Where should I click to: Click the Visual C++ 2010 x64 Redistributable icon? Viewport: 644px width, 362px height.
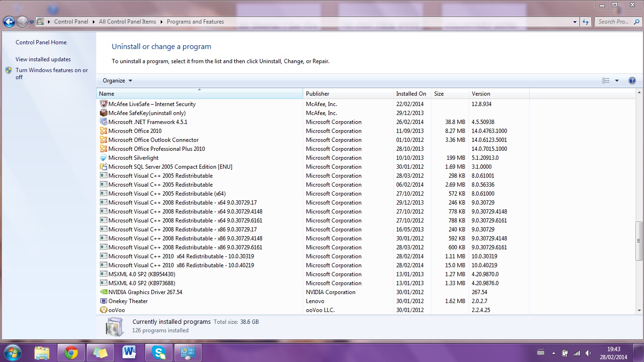(x=104, y=256)
